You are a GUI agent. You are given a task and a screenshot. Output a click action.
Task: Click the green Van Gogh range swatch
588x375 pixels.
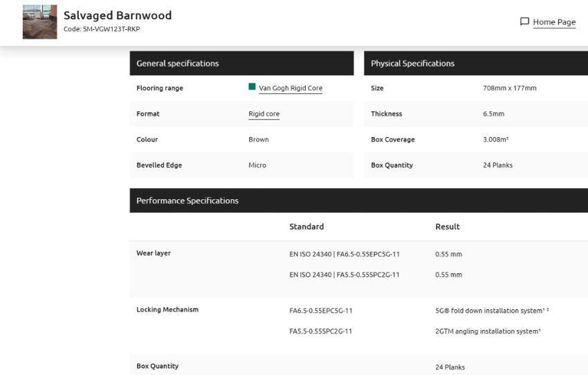click(x=252, y=86)
